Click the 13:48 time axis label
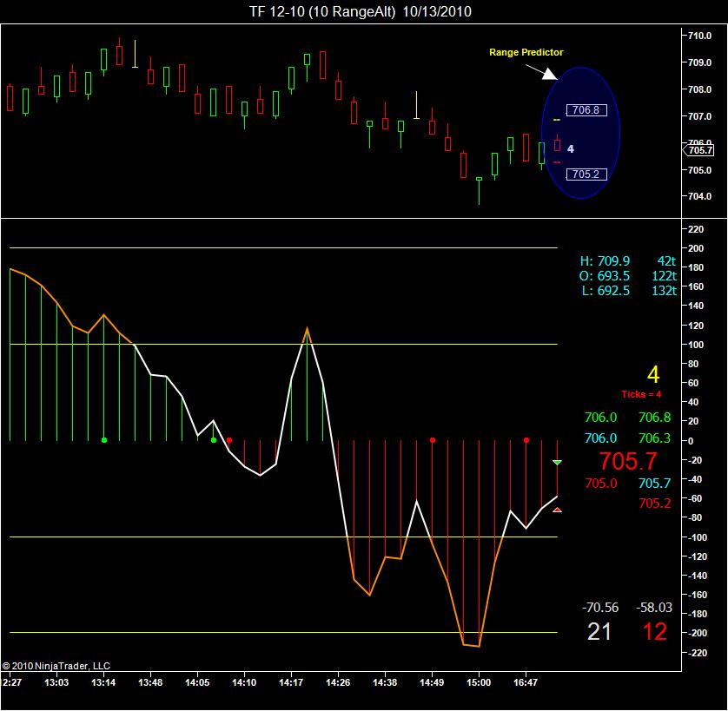This screenshot has height=711, width=728. click(x=150, y=682)
